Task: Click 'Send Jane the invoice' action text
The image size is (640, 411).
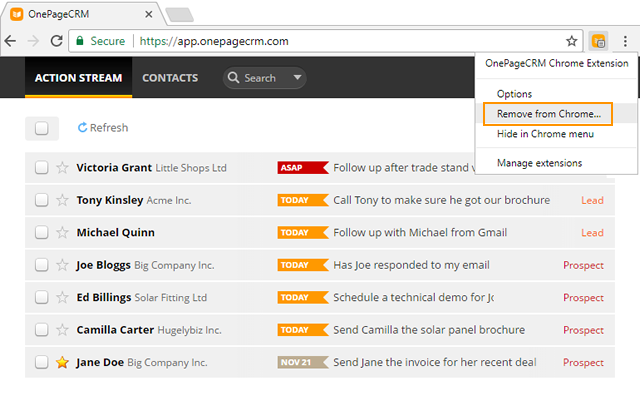Action: pos(435,362)
